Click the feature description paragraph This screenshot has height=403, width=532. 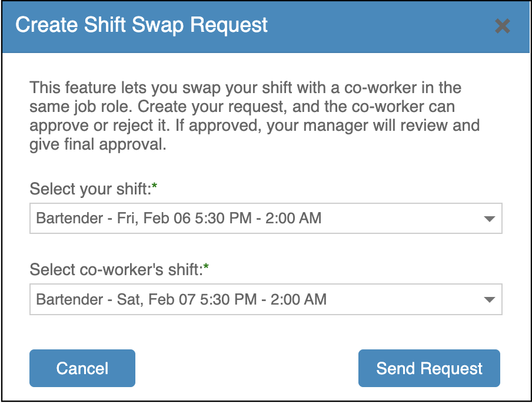[254, 107]
